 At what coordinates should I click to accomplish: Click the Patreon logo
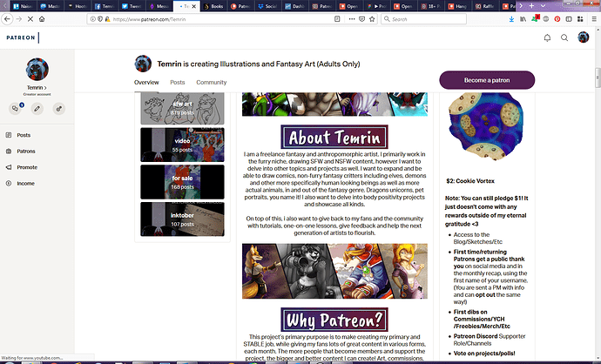21,37
